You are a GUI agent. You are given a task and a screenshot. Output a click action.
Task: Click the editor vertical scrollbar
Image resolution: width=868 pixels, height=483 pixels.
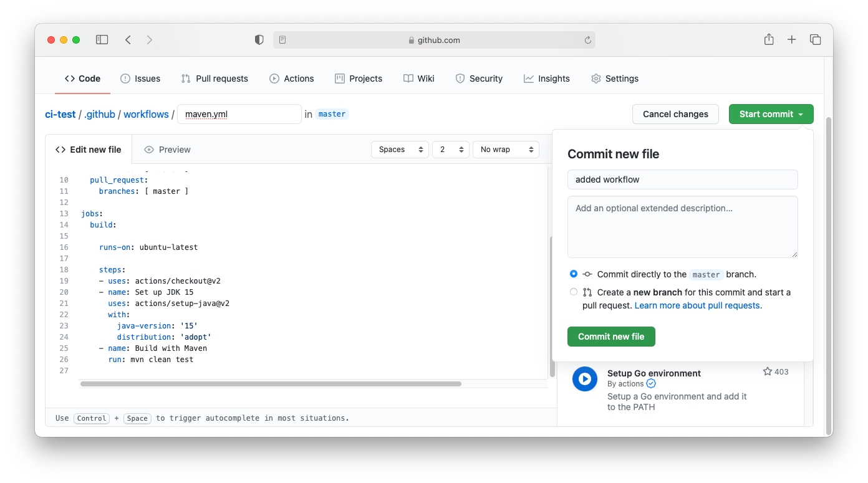[x=552, y=307]
